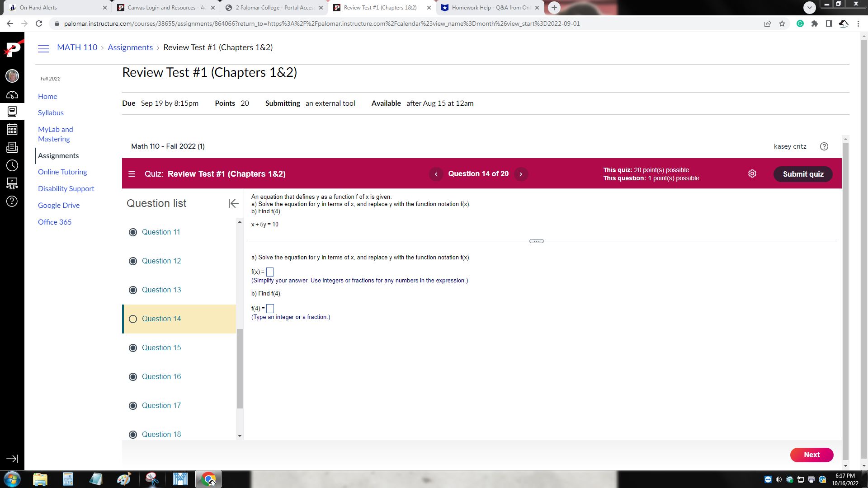
Task: Open the Canvas Dashboard from the sidebar
Action: (12, 95)
